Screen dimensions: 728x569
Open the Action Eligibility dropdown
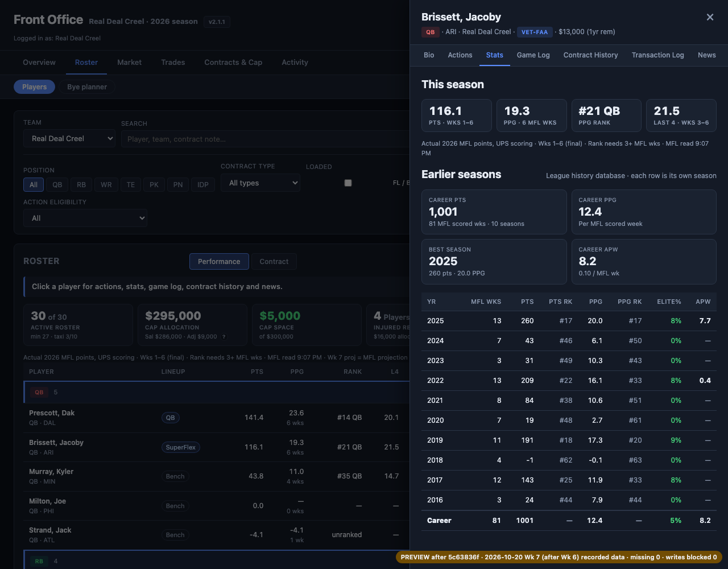click(85, 218)
